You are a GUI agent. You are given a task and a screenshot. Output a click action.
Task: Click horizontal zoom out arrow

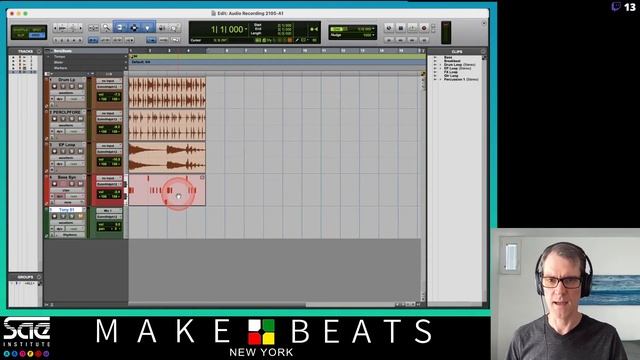(x=55, y=28)
